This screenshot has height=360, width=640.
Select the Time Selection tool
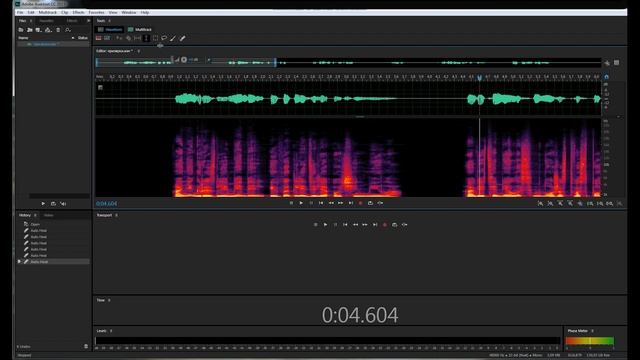146,38
